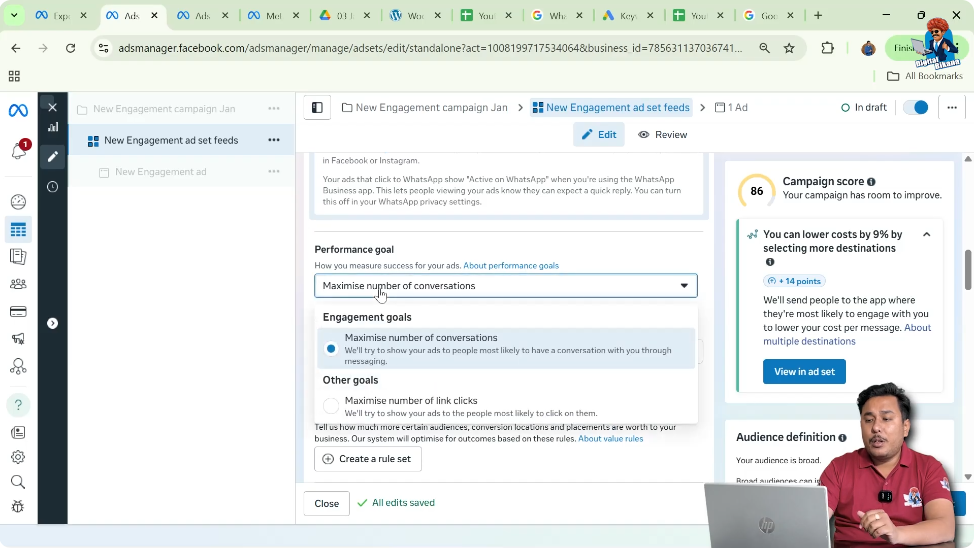Click the Audience definition info icon
The height and width of the screenshot is (549, 974).
(842, 438)
